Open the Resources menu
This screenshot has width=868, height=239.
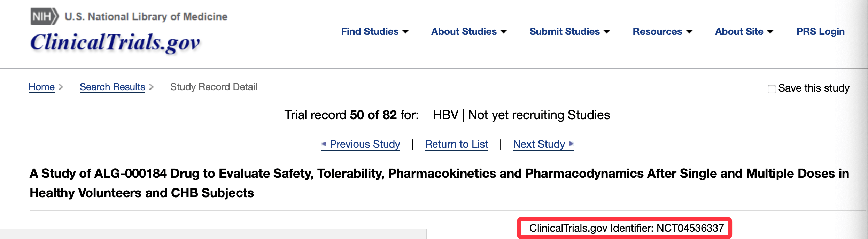pos(662,32)
